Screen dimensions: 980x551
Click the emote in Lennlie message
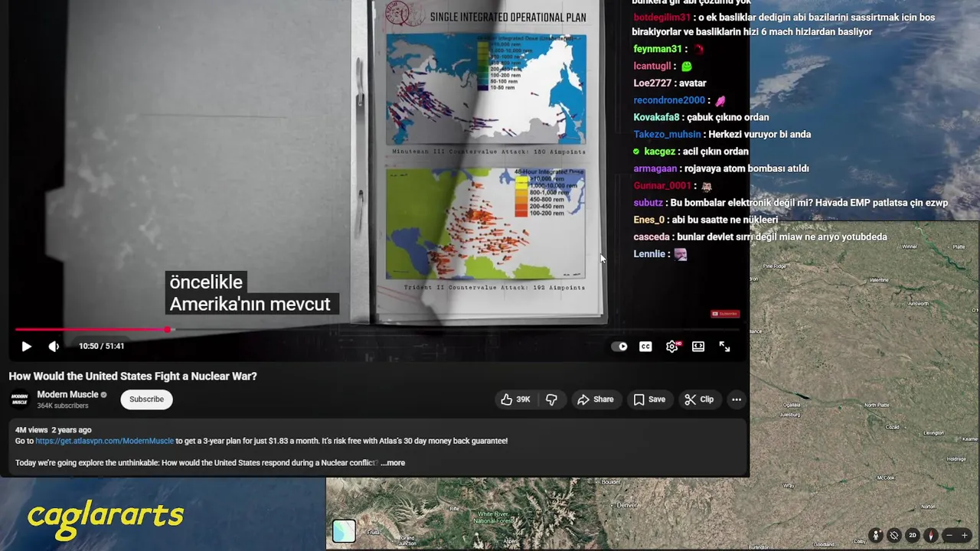pos(681,254)
